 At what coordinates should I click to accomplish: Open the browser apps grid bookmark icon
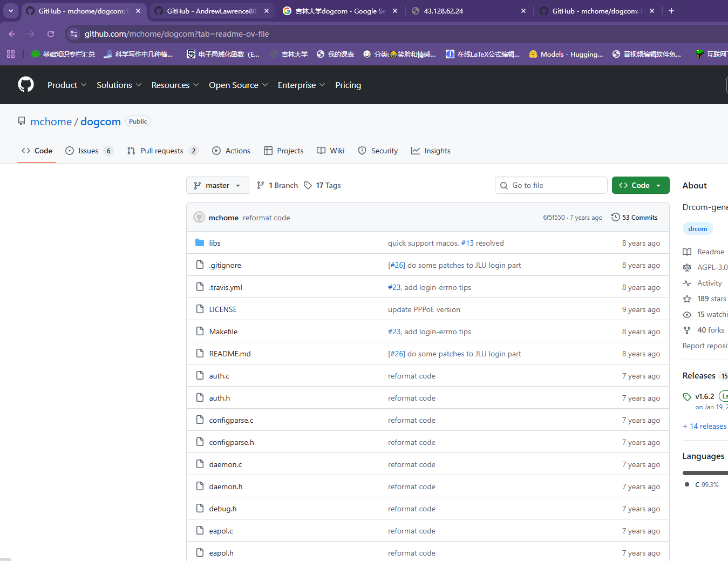(x=11, y=54)
